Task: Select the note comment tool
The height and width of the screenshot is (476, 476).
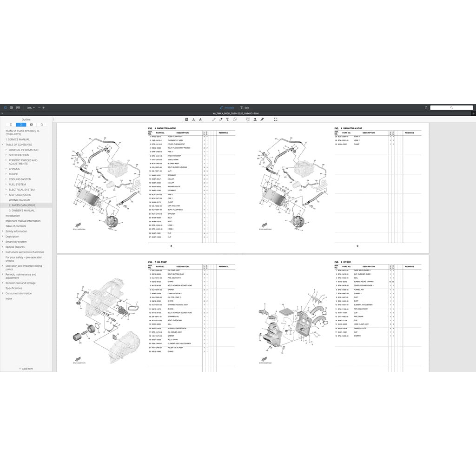Action: tap(248, 119)
